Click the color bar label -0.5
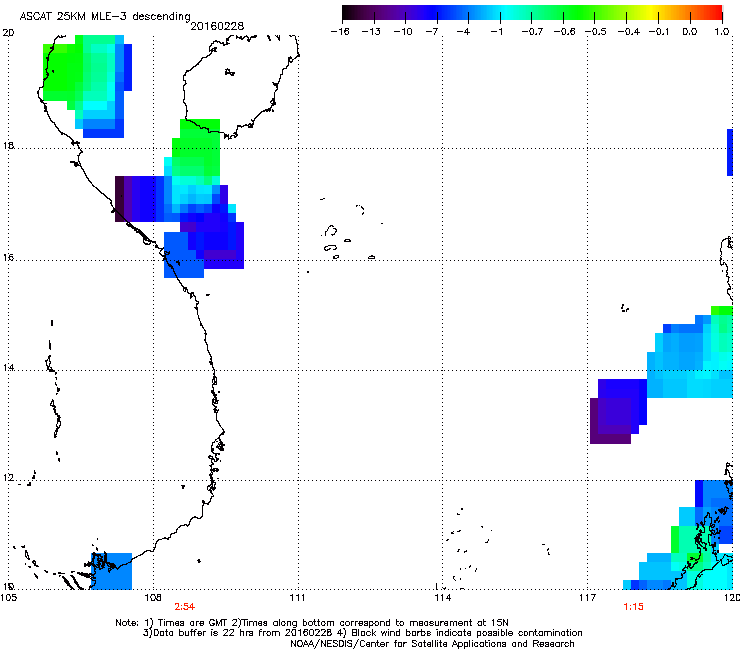 [x=596, y=32]
